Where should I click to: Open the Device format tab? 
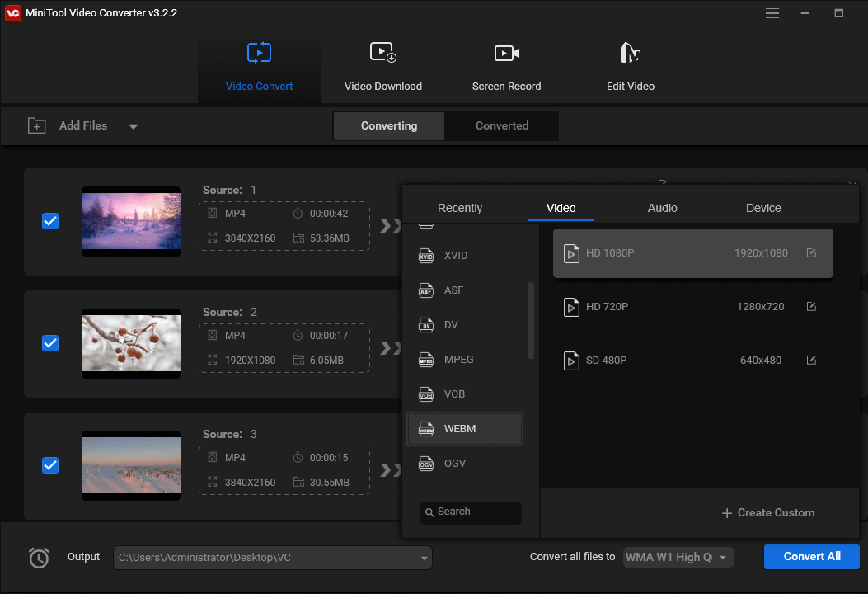763,208
